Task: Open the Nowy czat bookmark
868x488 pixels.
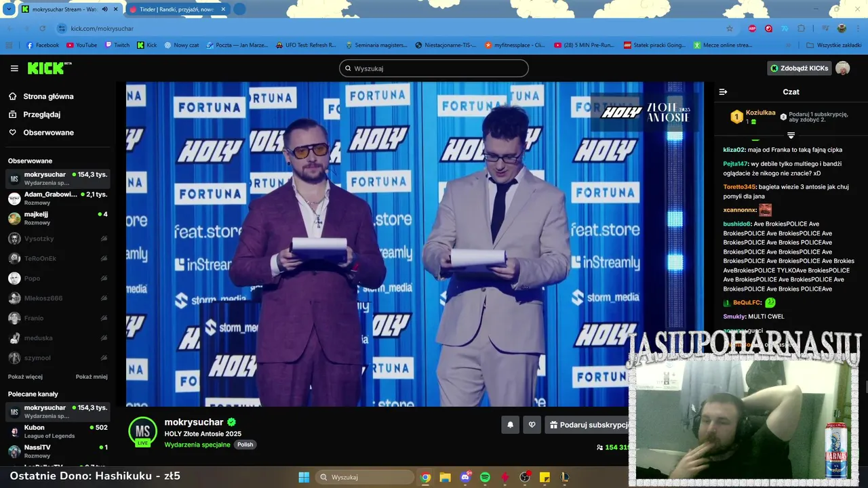Action: (182, 45)
